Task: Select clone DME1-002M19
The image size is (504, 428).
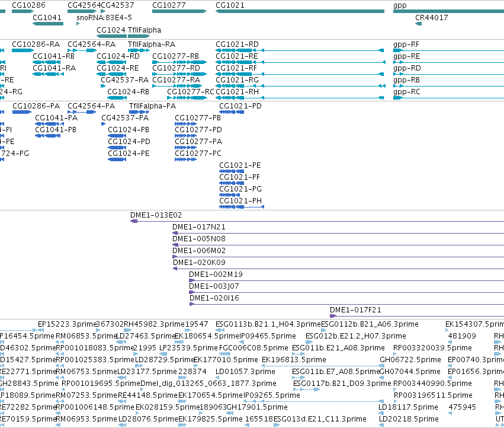Action: pos(216,275)
